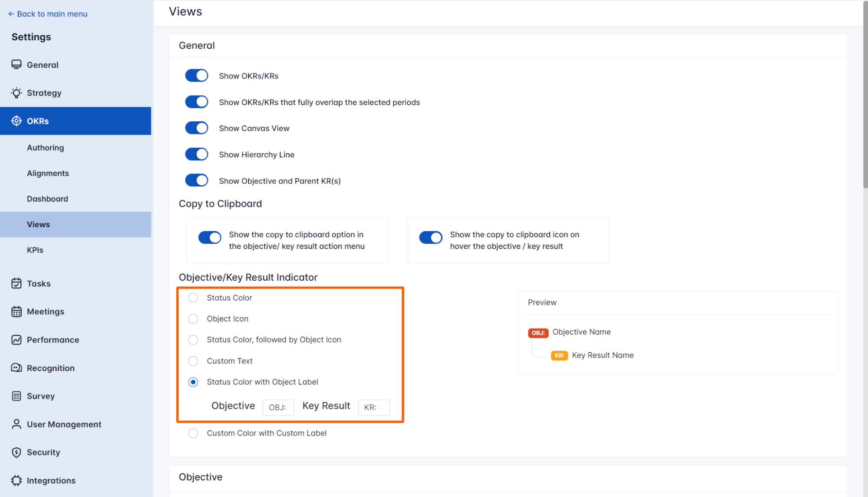Click the Recognition chat icon
Image resolution: width=868 pixels, height=497 pixels.
pos(17,368)
